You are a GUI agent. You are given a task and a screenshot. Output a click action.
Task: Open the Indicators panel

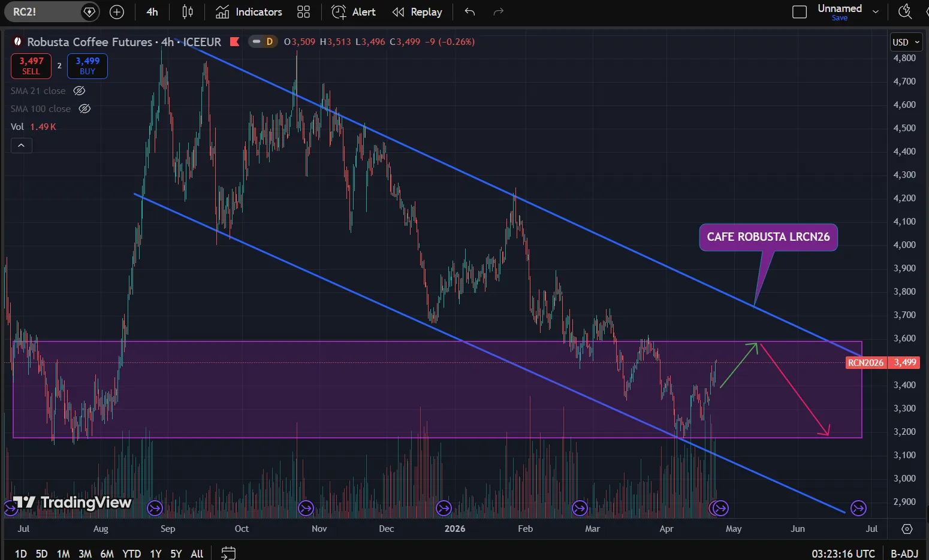(x=249, y=12)
